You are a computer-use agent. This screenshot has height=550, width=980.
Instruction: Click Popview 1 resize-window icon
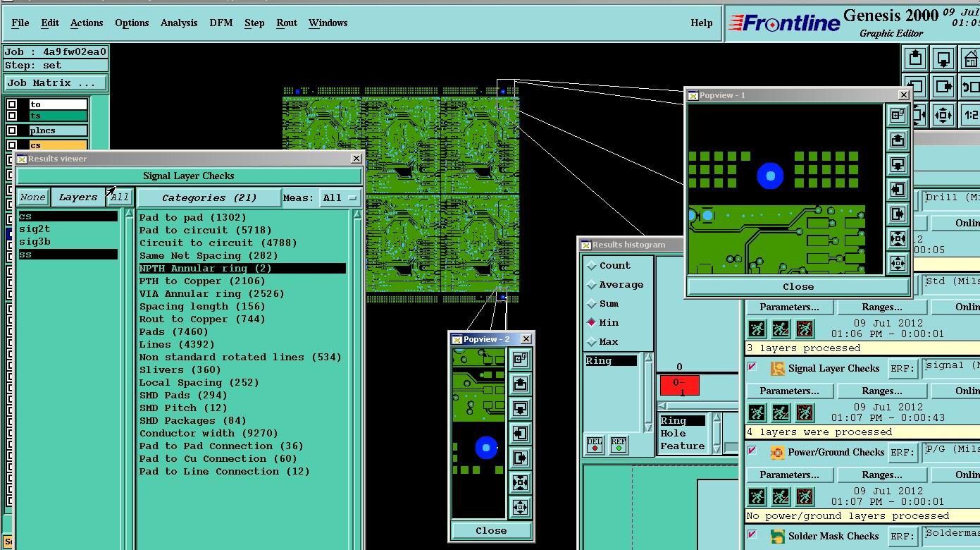click(x=898, y=116)
